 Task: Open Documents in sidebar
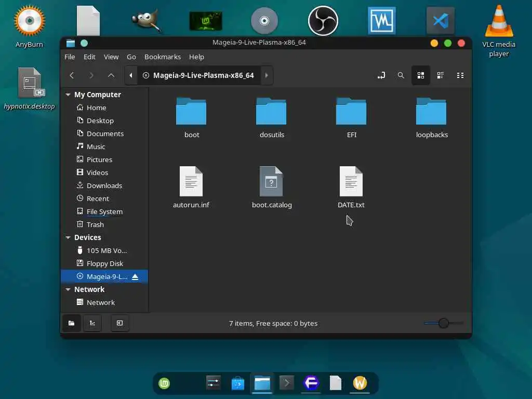point(104,134)
